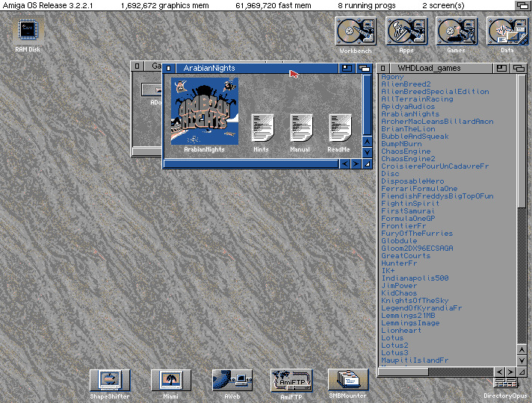The width and height of the screenshot is (532, 403).
Task: Click ArabianNights scroll up arrow
Action: tap(367, 142)
